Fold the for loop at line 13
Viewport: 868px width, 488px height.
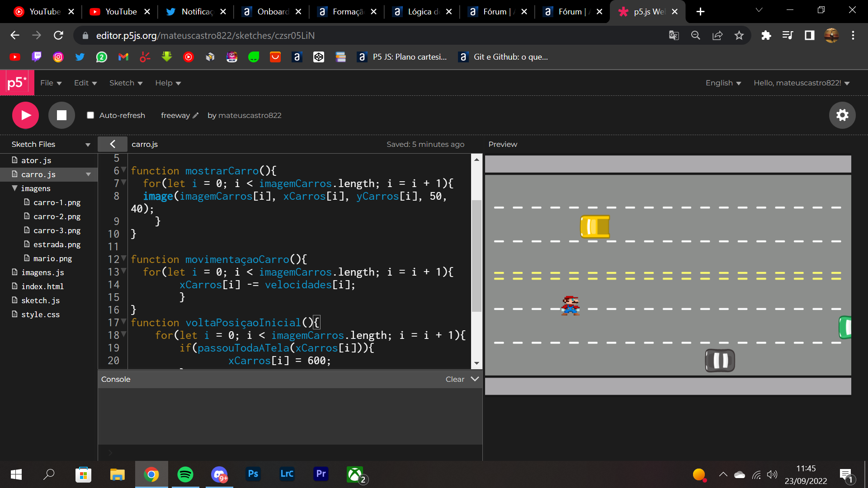click(124, 271)
